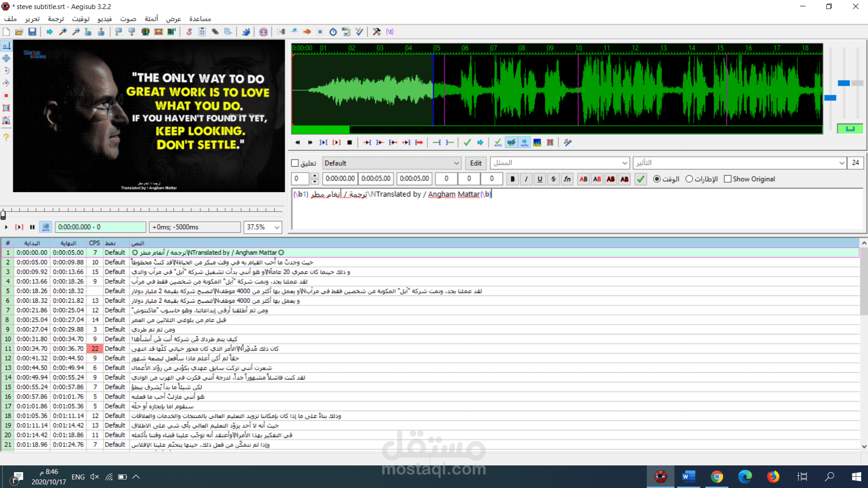Screen dimensions: 868x488
Task: Open the 37.5% video zoom dropdown
Action: pos(263,227)
